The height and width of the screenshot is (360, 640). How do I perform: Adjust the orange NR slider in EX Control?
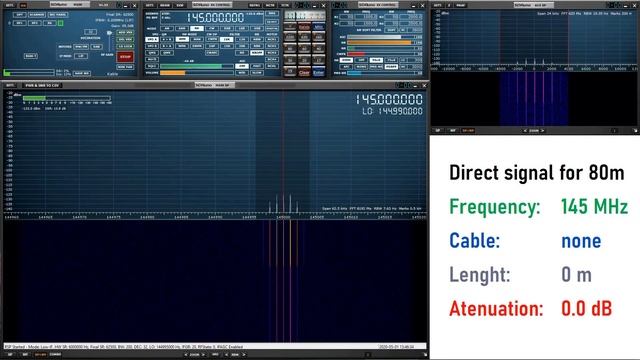pos(381,42)
